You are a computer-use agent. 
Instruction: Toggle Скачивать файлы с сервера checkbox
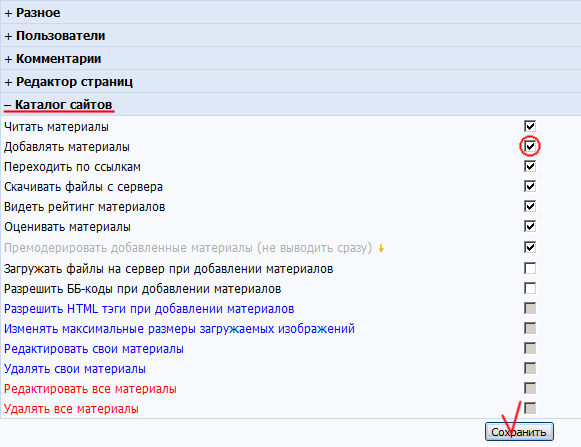[x=530, y=186]
